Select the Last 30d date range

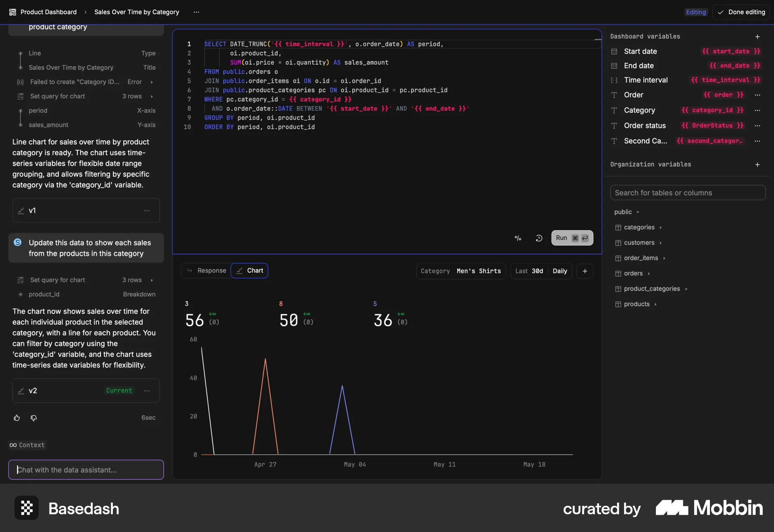(529, 271)
